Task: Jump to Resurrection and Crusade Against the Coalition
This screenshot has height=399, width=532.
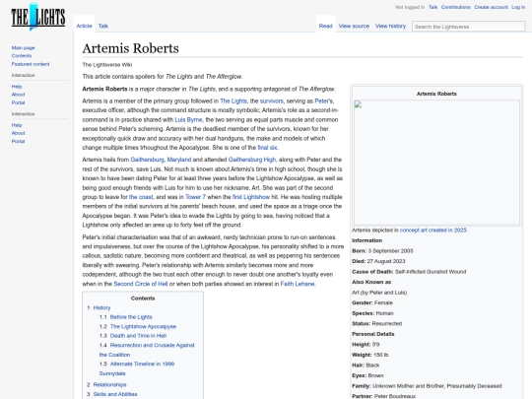Action: tap(147, 350)
